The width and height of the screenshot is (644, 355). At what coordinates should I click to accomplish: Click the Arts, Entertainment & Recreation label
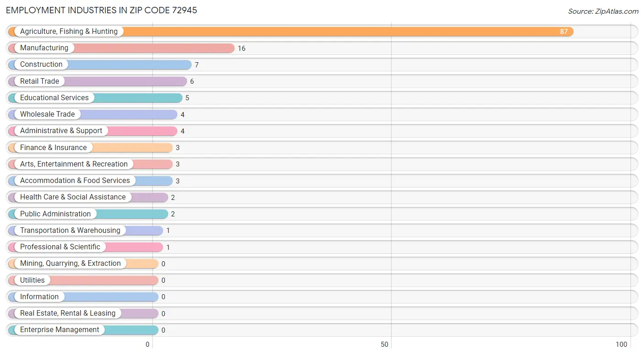74,164
